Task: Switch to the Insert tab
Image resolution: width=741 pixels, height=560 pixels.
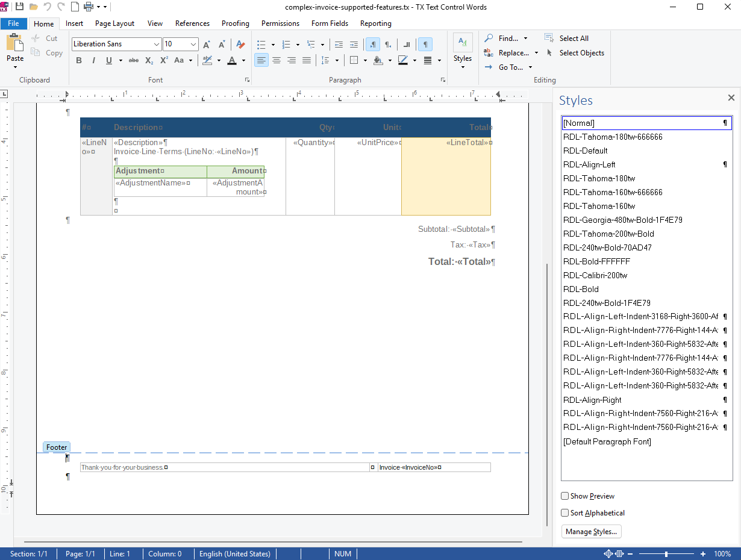Action: pyautogui.click(x=75, y=23)
